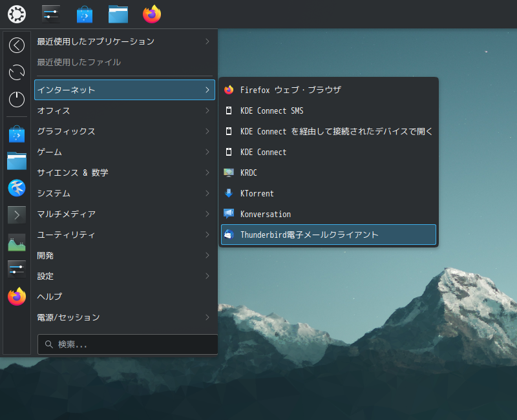Open KDE Connect を経由して接続されたデバイスで開く
The height and width of the screenshot is (420, 517).
click(x=328, y=131)
